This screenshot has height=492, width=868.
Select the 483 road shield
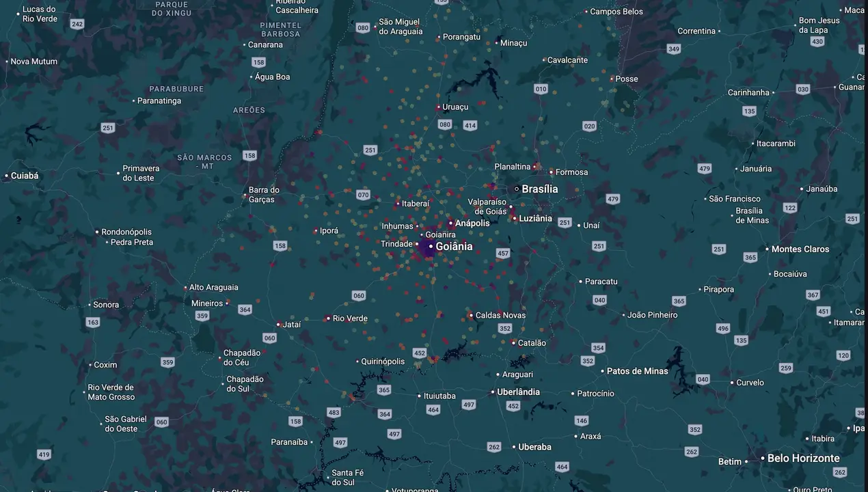(x=334, y=413)
